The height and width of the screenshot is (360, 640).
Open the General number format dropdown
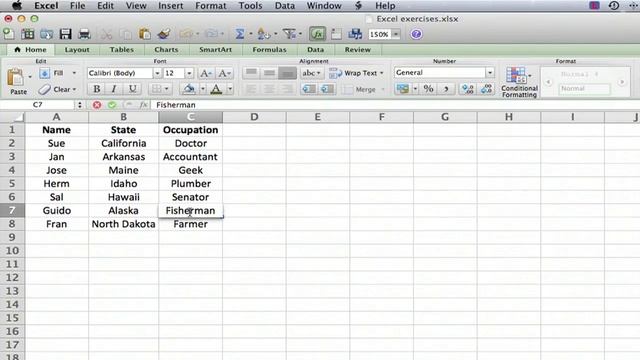pyautogui.click(x=489, y=73)
